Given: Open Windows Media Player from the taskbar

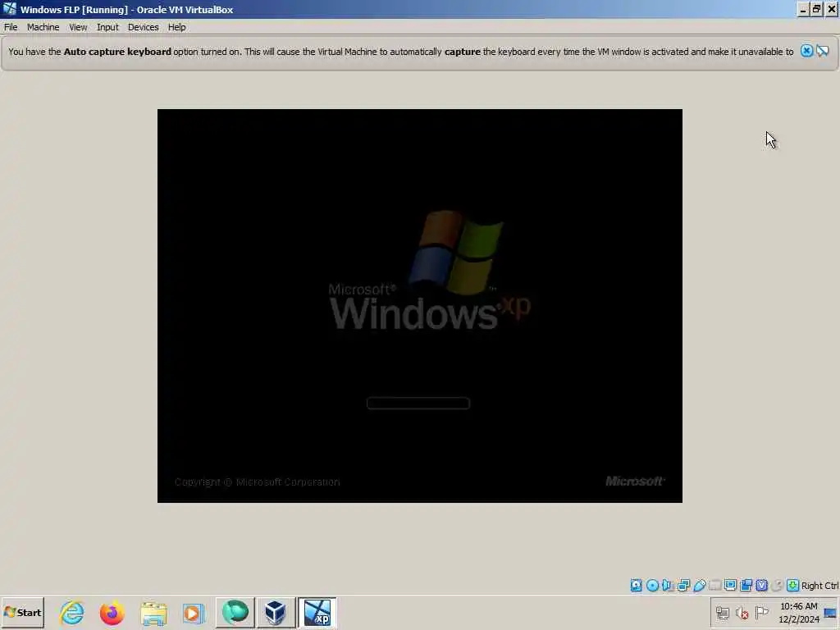Looking at the screenshot, I should tap(194, 612).
